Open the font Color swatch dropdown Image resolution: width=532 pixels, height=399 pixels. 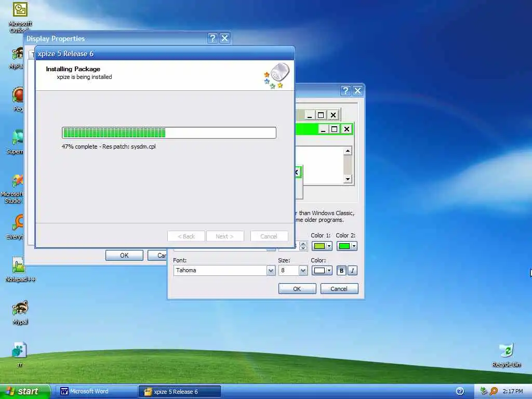click(x=322, y=270)
